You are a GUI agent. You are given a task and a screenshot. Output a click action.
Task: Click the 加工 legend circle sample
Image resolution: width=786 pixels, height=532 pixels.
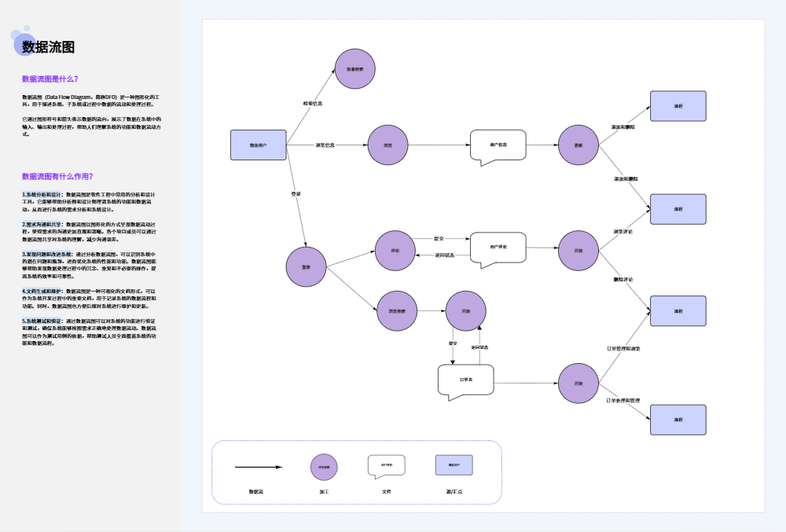pyautogui.click(x=324, y=467)
